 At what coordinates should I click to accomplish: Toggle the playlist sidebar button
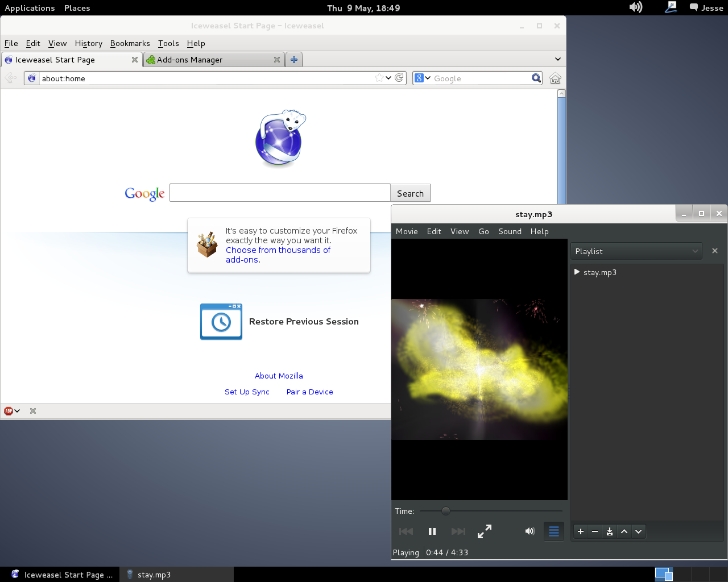tap(554, 531)
